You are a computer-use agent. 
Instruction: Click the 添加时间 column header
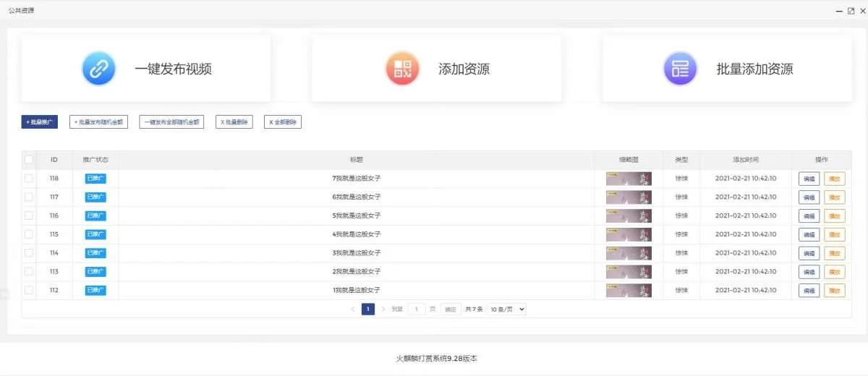(x=745, y=160)
